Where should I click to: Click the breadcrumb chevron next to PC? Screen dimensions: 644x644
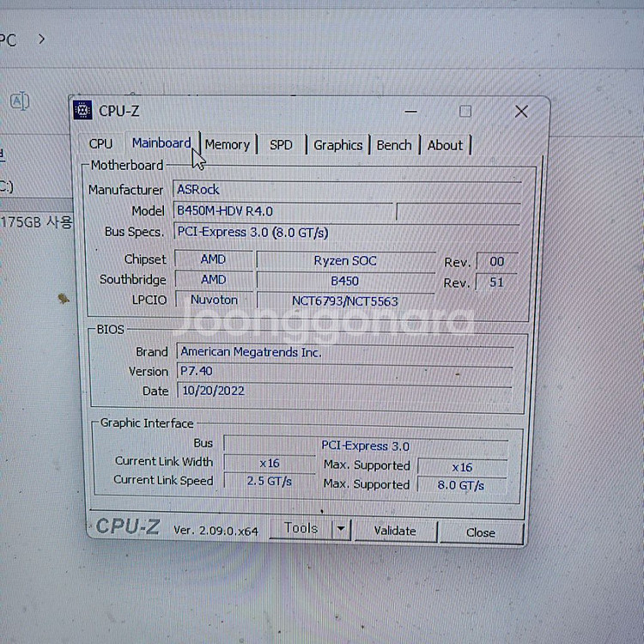coord(41,39)
